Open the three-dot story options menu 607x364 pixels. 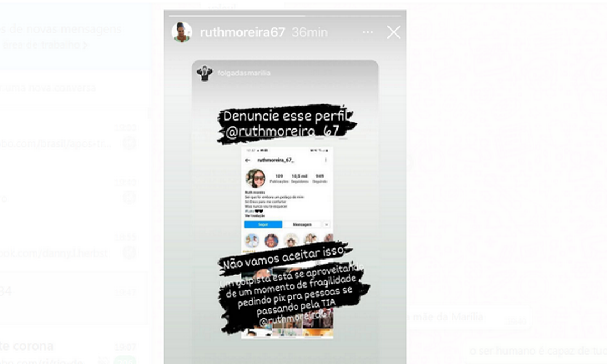(x=368, y=32)
